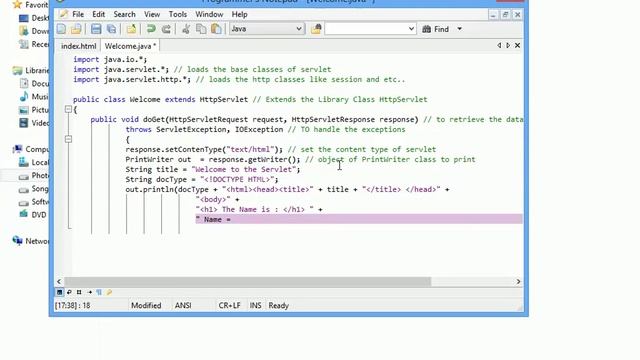Click the highlighted " Name = line

[359, 219]
